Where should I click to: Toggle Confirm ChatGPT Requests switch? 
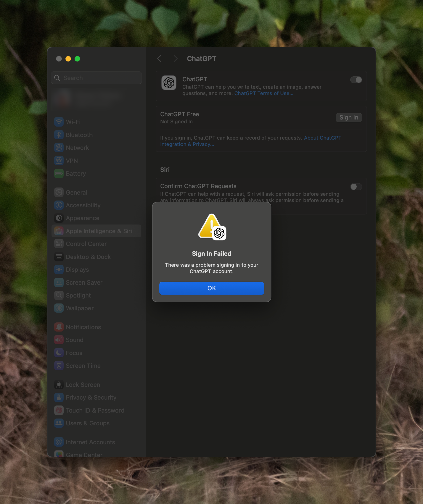[356, 187]
